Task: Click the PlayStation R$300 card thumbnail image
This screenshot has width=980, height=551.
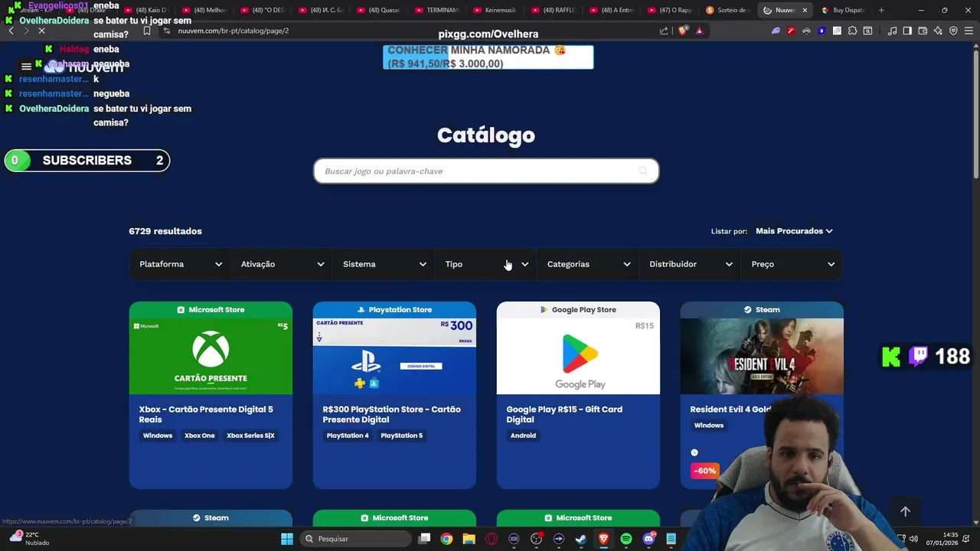Action: (394, 356)
